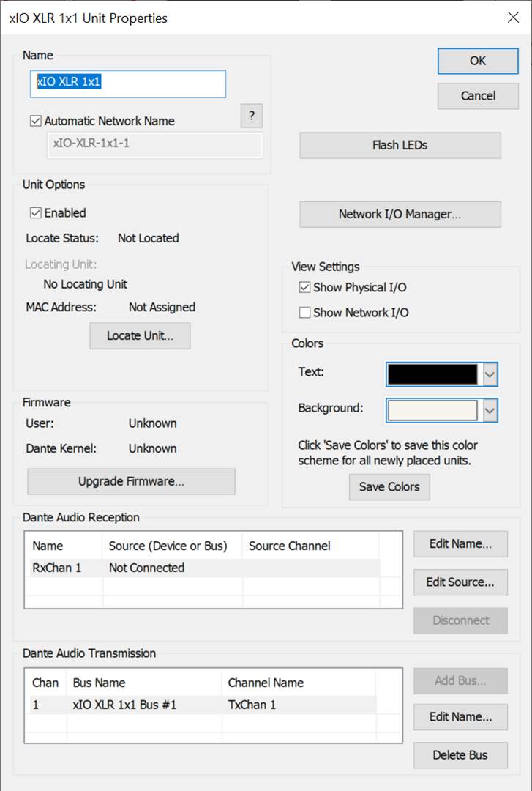Confirm with the OK button
The image size is (532, 791).
(x=478, y=61)
